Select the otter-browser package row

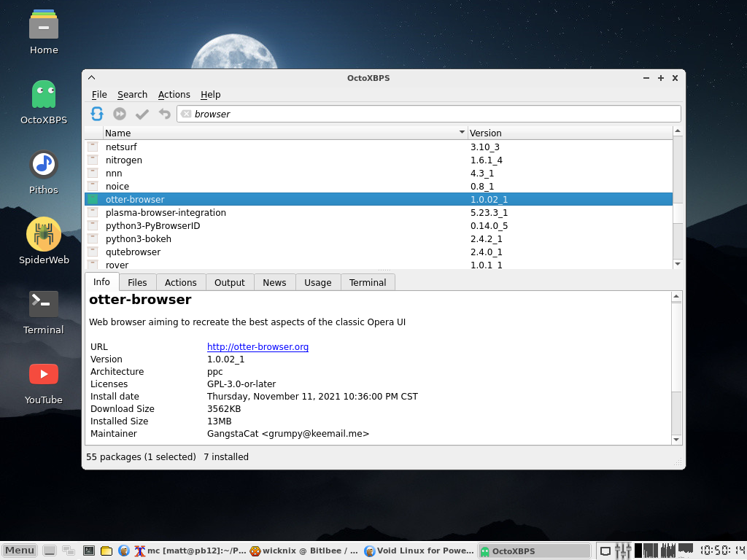tap(379, 199)
